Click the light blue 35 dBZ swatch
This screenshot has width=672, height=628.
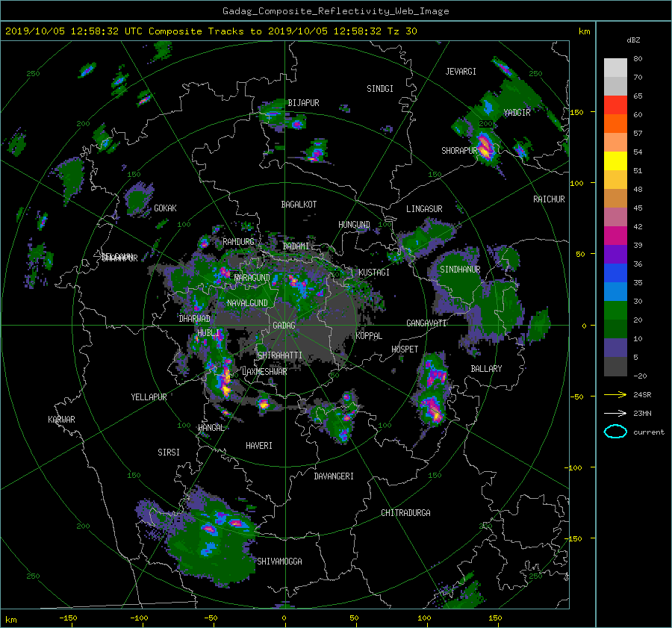[x=615, y=291]
